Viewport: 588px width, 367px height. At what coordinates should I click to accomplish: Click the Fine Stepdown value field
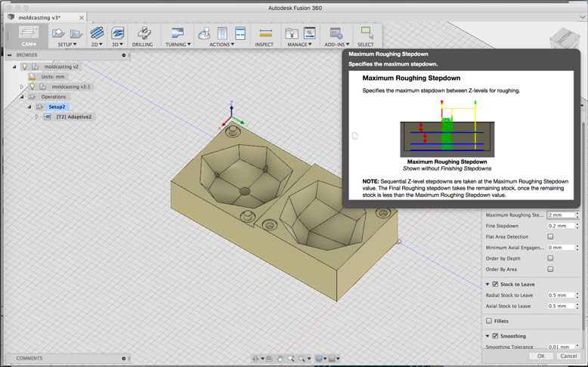coord(561,226)
